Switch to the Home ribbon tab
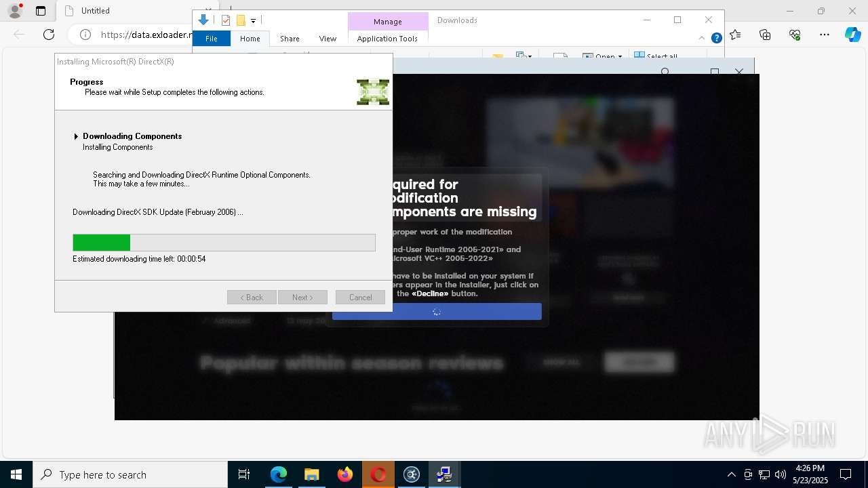The height and width of the screenshot is (488, 868). point(250,39)
